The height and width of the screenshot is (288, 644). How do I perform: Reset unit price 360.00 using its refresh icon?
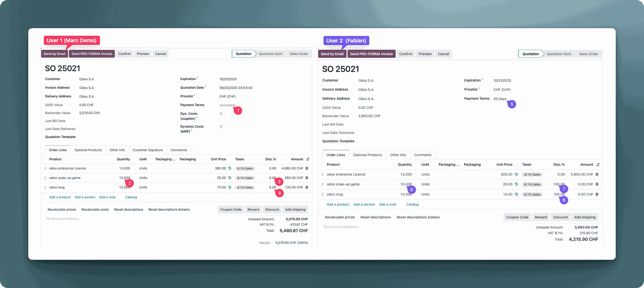230,168
